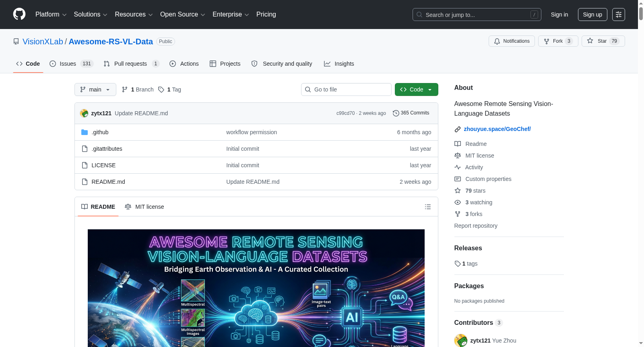Expand the Enterprise menu

231,15
